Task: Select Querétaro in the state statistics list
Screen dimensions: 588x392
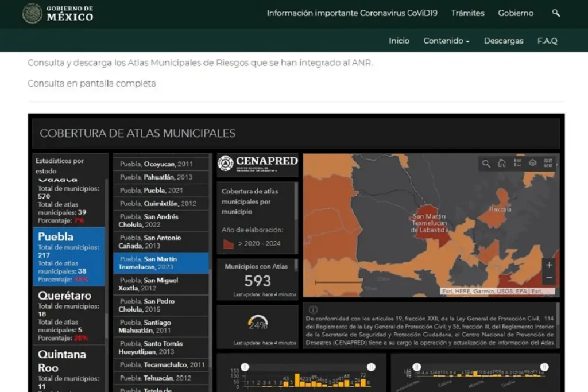Action: click(x=64, y=296)
